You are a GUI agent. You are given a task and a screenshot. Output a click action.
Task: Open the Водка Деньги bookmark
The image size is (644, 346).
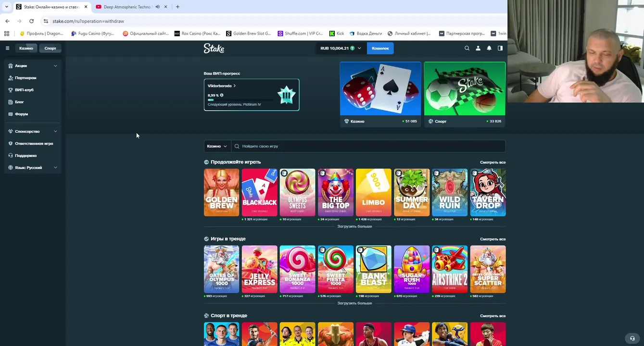(x=366, y=34)
